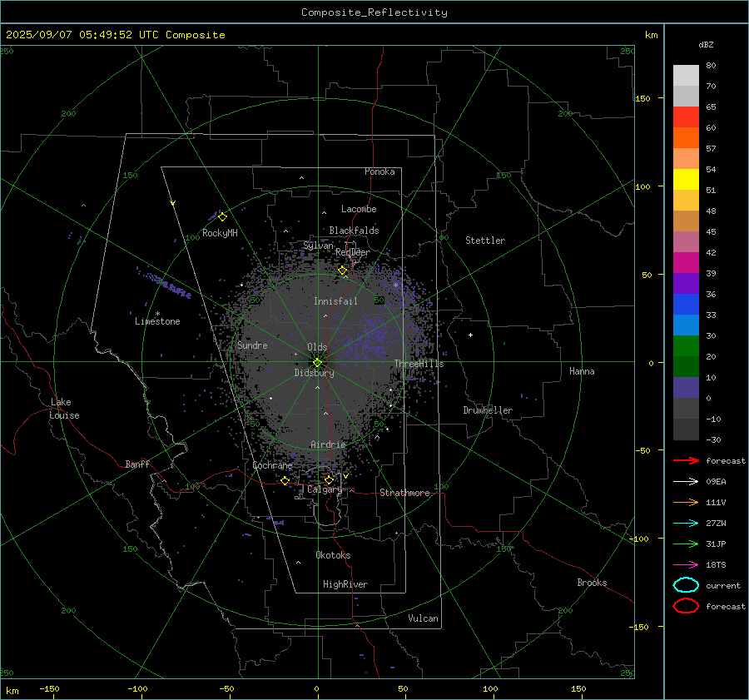749x700 pixels.
Task: Click the Didsbury city label
Action: point(314,373)
